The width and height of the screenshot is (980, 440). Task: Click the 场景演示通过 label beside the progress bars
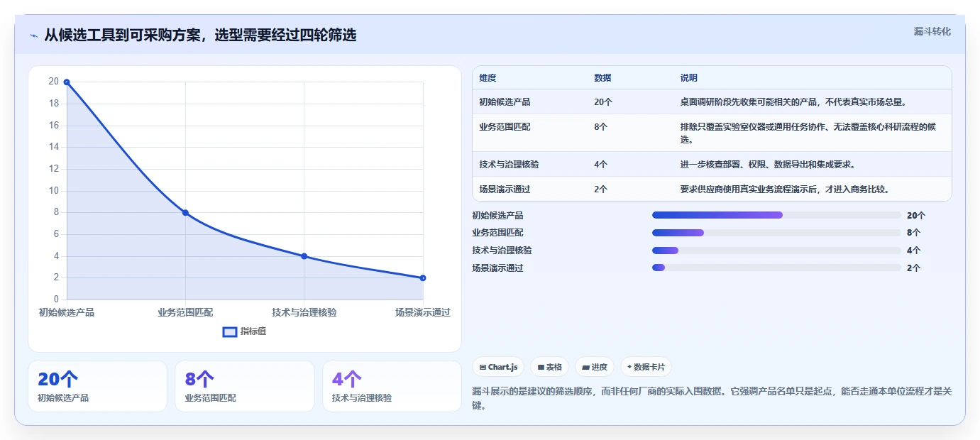[497, 268]
